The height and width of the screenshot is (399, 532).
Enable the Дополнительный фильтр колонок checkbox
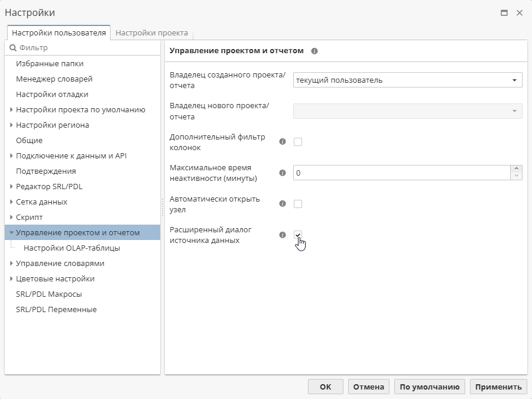coord(298,142)
